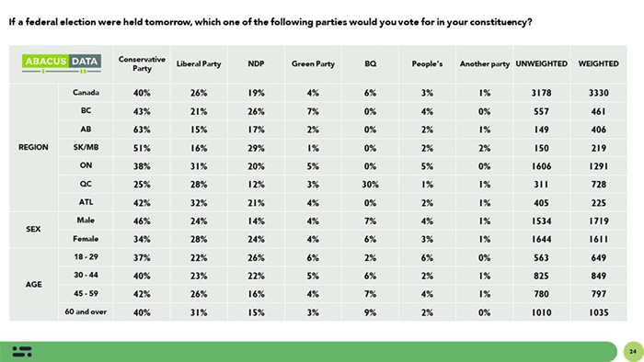Click the REGION category label
The height and width of the screenshot is (362, 644).
coord(33,147)
